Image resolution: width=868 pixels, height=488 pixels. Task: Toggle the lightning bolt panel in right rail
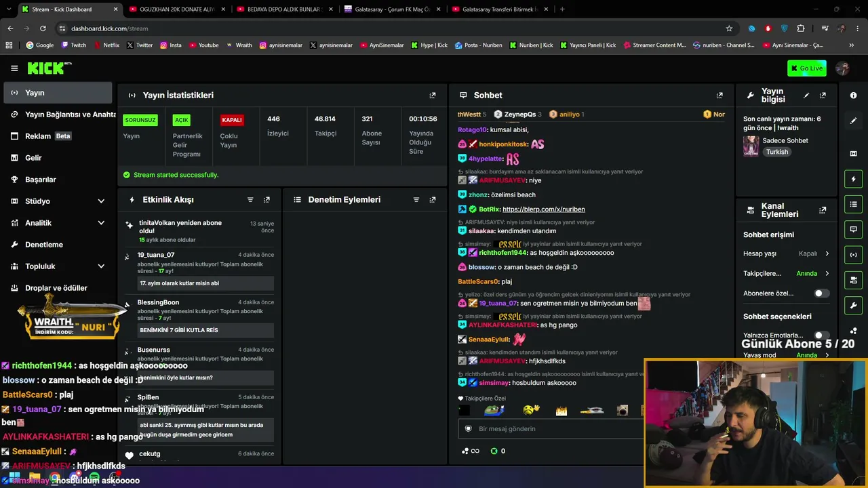[853, 179]
